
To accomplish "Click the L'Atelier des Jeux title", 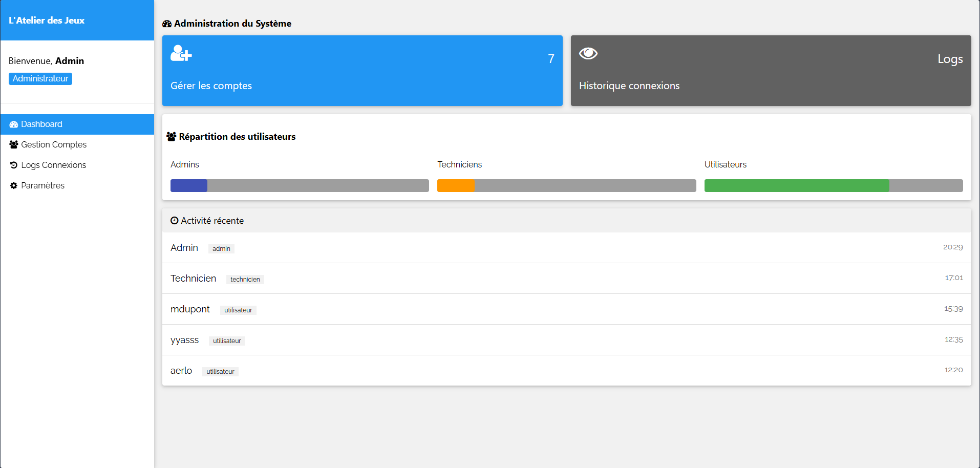I will 47,20.
